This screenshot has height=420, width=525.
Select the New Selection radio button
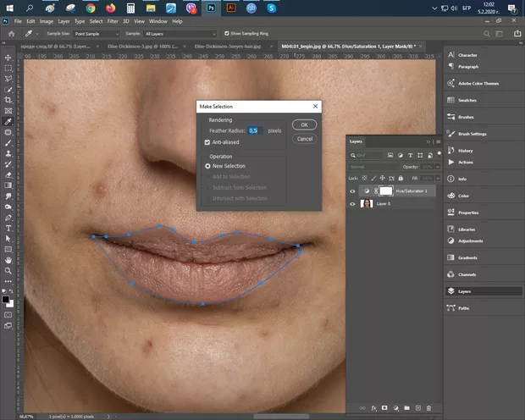pyautogui.click(x=207, y=167)
